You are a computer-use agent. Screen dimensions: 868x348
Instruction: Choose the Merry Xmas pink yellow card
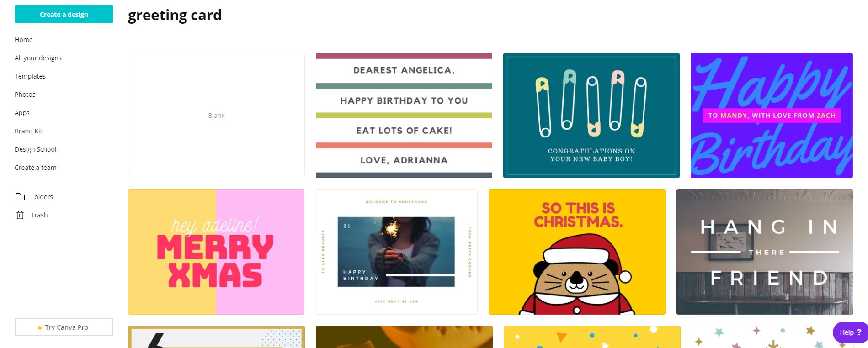[x=216, y=252]
